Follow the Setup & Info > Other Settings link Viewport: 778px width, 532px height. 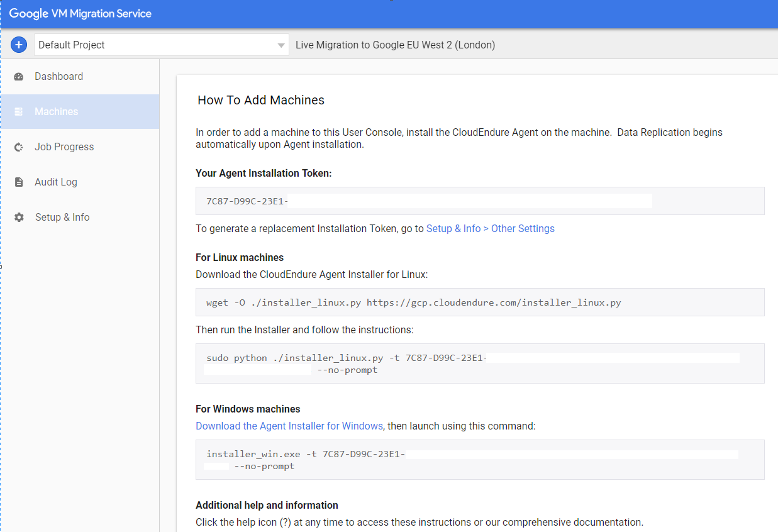pyautogui.click(x=491, y=229)
